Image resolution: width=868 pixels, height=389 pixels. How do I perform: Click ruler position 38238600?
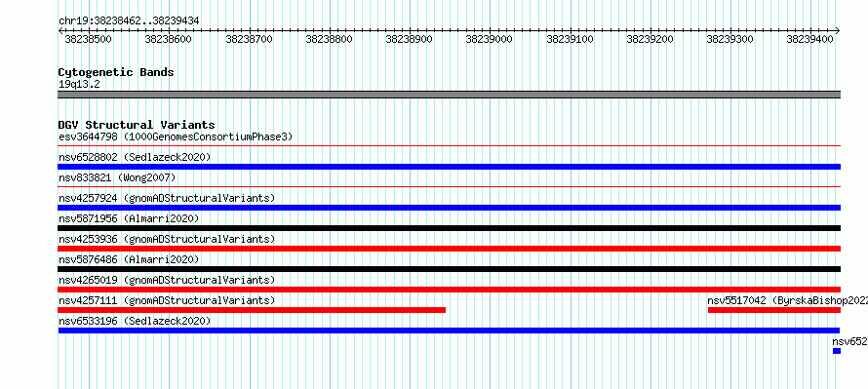(x=169, y=39)
